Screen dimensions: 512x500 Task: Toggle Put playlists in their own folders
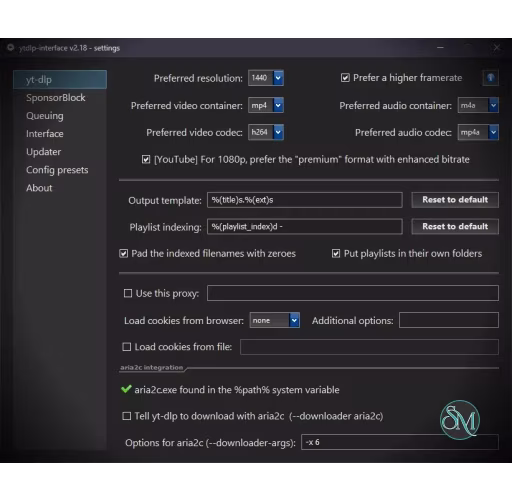pos(336,254)
